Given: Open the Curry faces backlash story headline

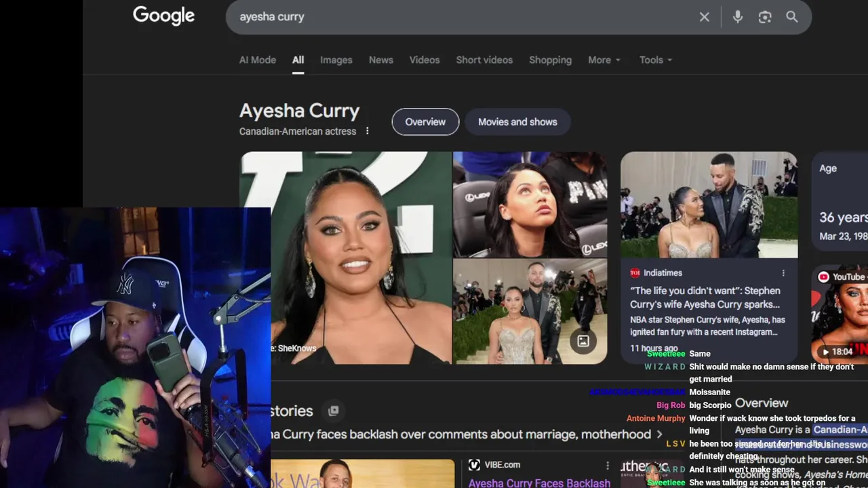Looking at the screenshot, I should click(x=461, y=434).
